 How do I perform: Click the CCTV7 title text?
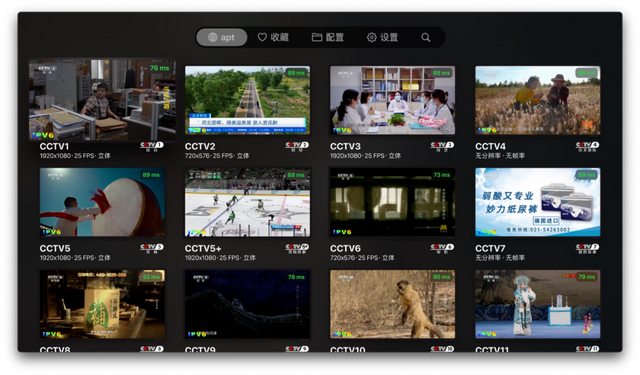(490, 249)
